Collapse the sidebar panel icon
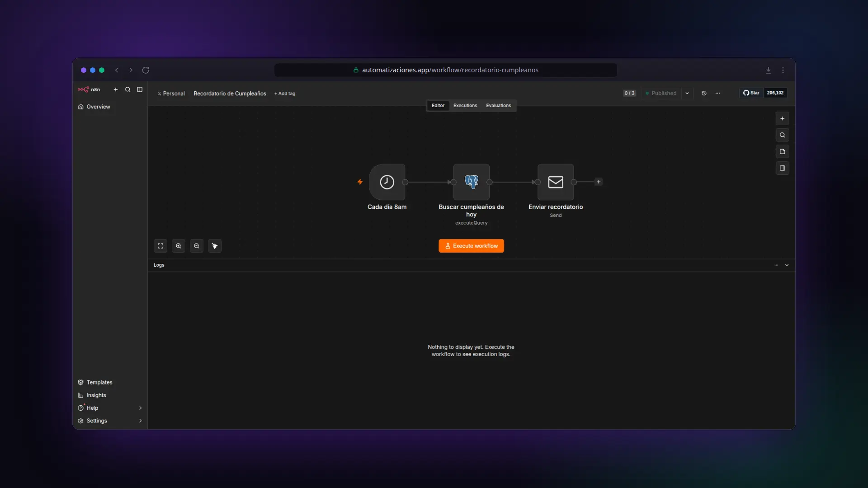Screen dimensions: 868x488 tap(140, 89)
